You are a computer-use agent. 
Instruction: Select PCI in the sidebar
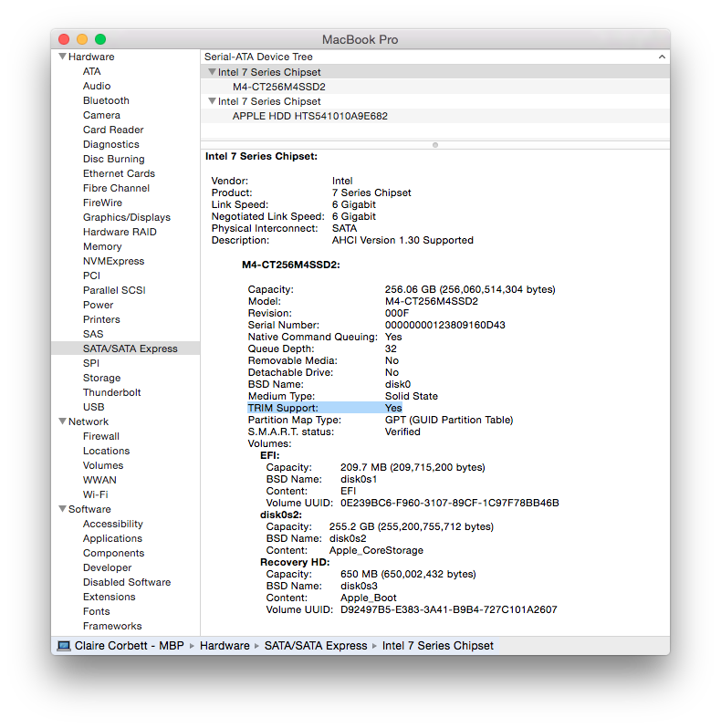pos(91,276)
